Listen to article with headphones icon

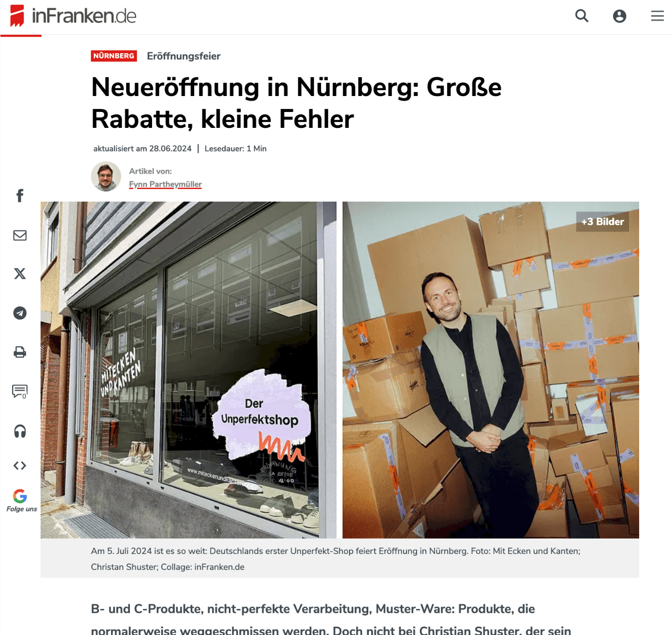pos(20,431)
